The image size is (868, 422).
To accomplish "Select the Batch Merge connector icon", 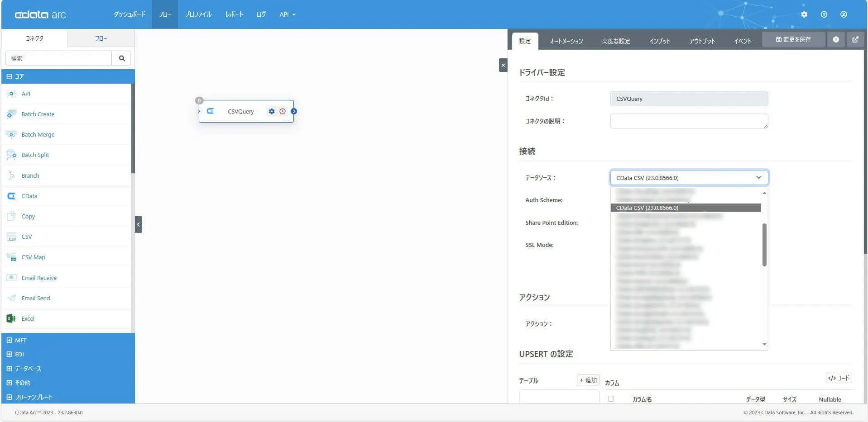I will pyautogui.click(x=11, y=134).
